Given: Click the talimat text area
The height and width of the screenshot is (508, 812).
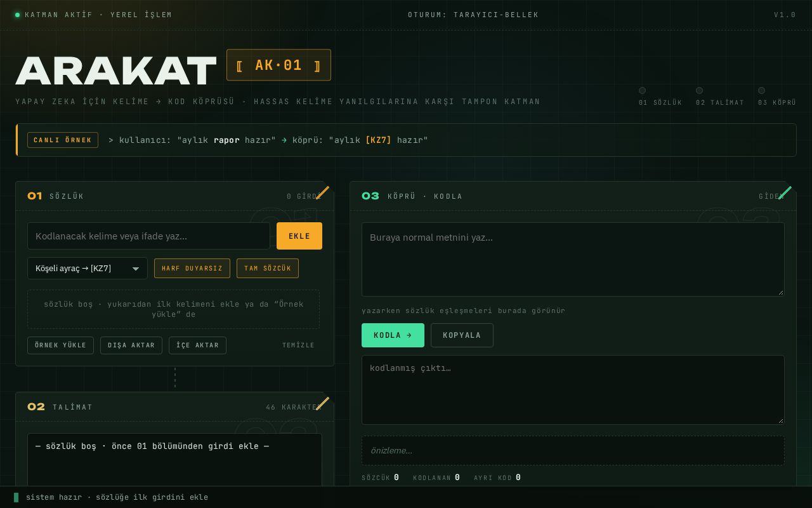Looking at the screenshot, I should click(174, 460).
